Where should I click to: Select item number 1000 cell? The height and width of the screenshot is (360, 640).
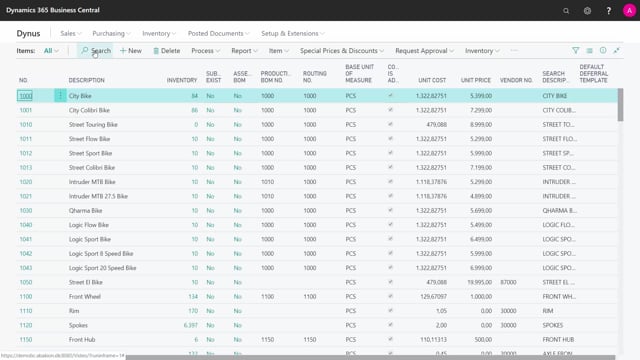(25, 96)
